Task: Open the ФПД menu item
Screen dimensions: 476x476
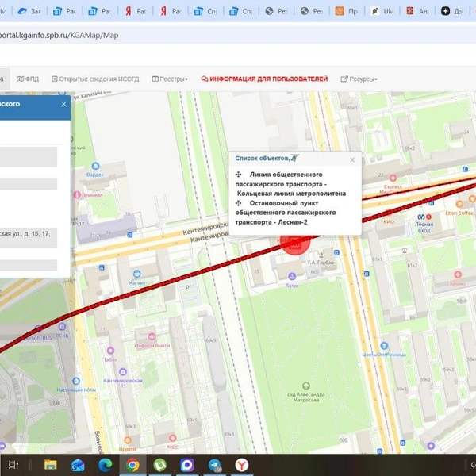Action: (x=28, y=79)
